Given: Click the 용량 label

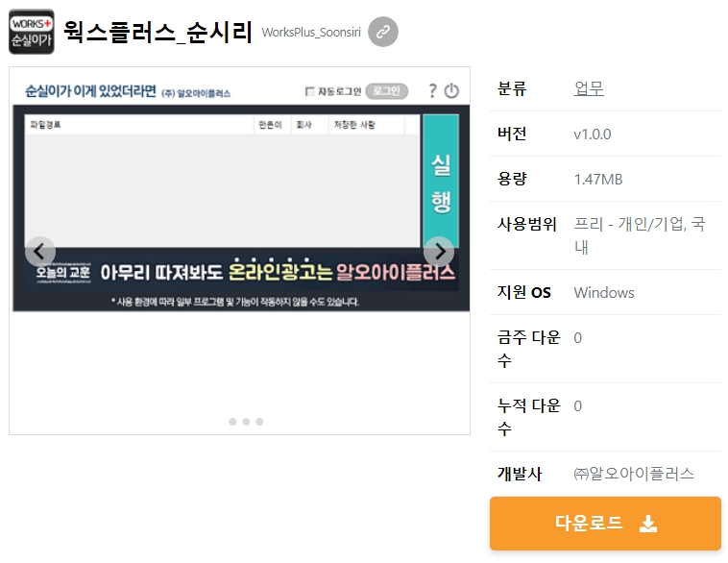Looking at the screenshot, I should point(512,179).
